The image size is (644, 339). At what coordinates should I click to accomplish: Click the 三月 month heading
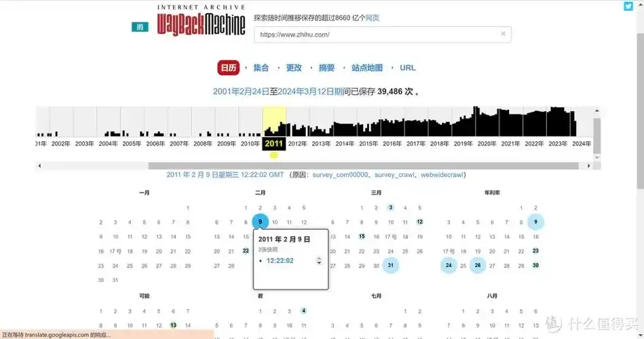376,193
